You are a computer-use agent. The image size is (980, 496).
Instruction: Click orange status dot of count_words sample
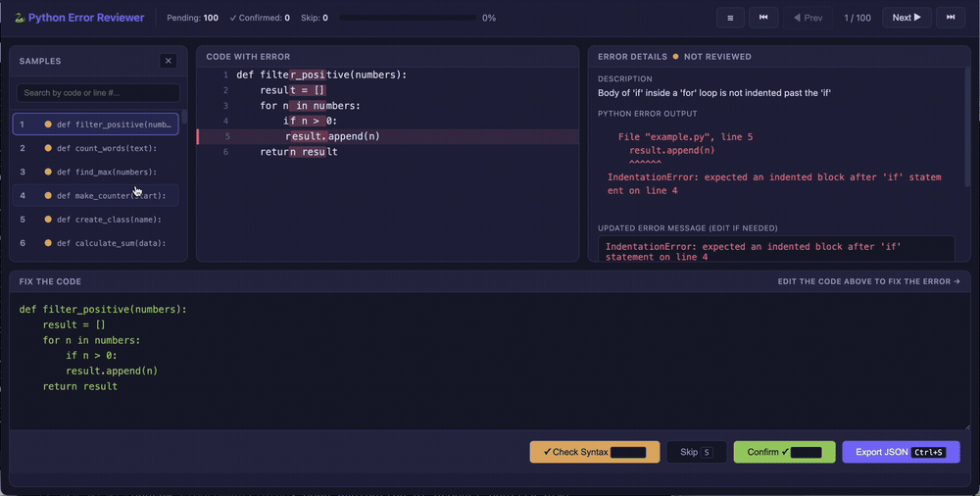48,148
